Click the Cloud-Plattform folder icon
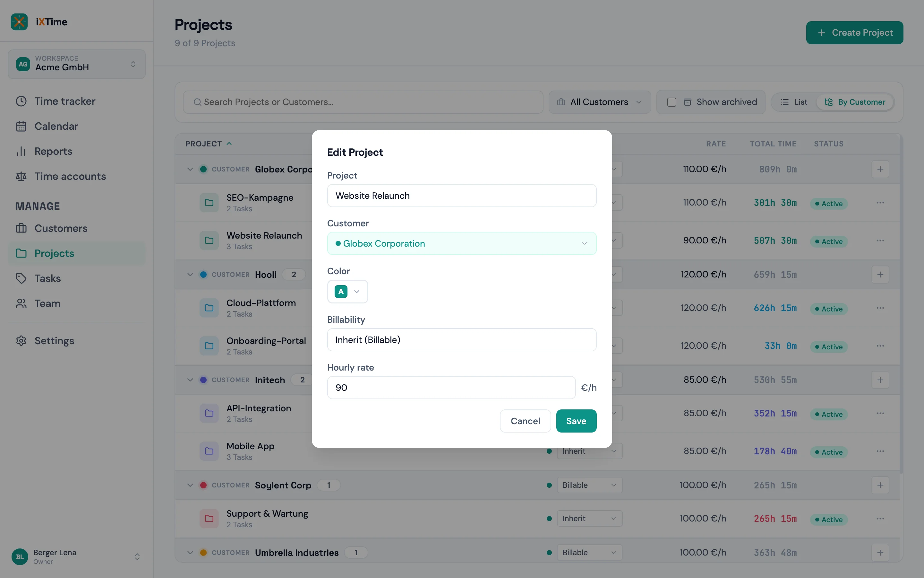The height and width of the screenshot is (578, 924). pos(209,308)
